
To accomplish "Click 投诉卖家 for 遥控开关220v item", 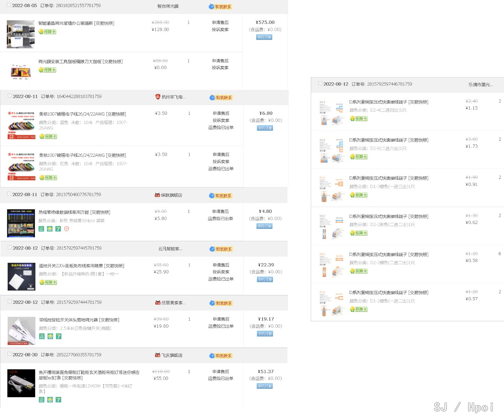I will coord(221,272).
